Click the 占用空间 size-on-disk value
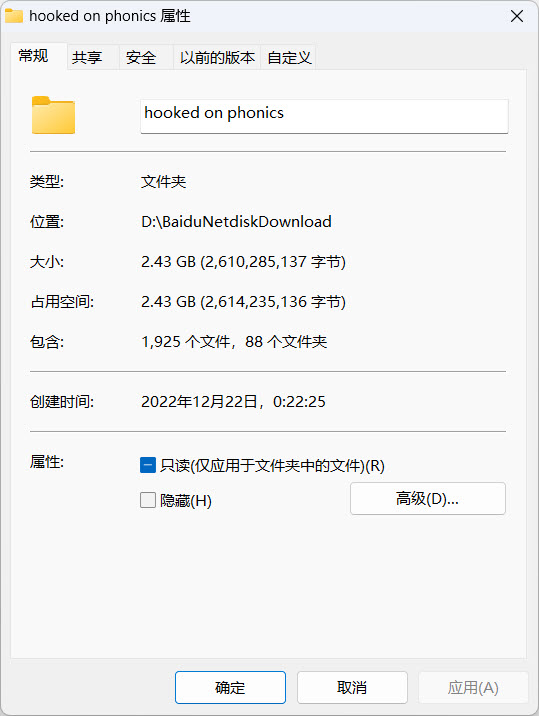This screenshot has height=716, width=539. pyautogui.click(x=243, y=301)
